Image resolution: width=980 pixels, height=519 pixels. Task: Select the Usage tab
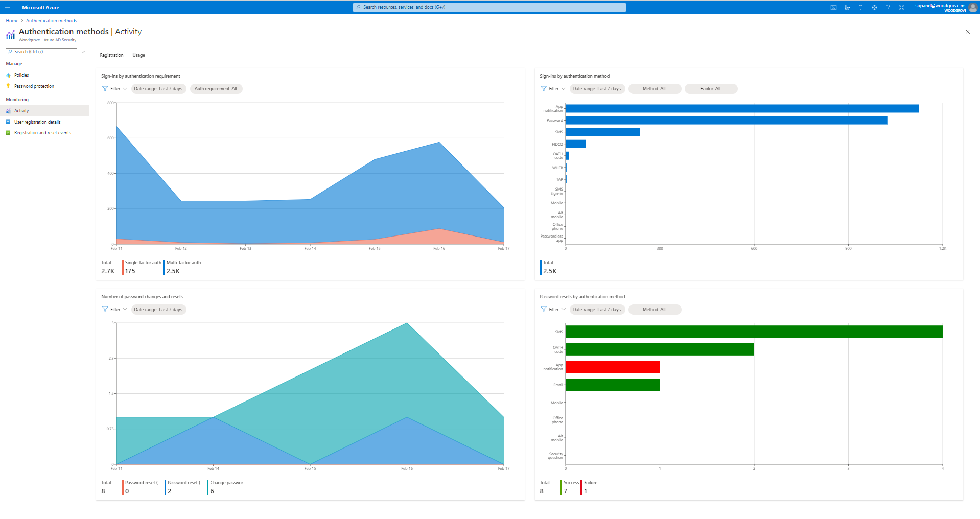(138, 55)
